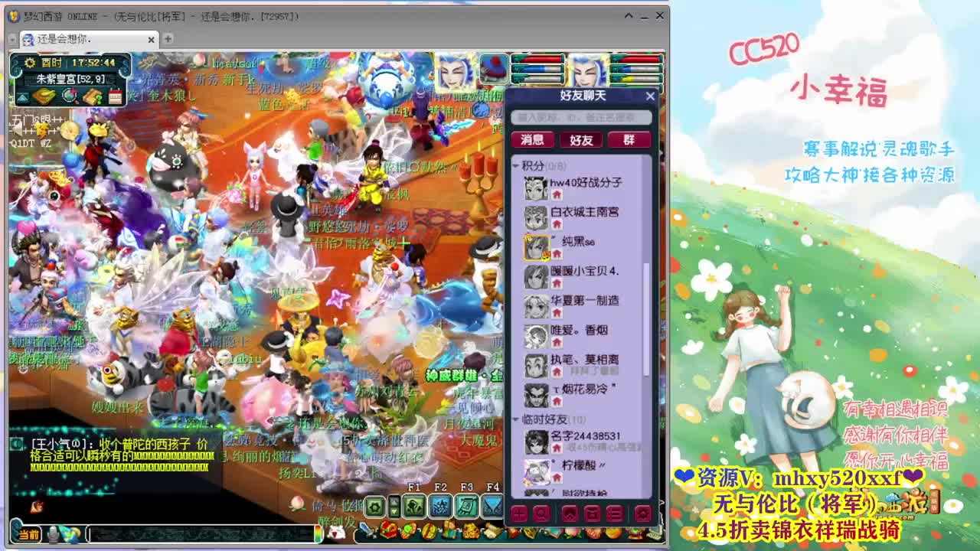Open the round magnifier map icon
This screenshot has height=551, width=980.
pyautogui.click(x=70, y=96)
